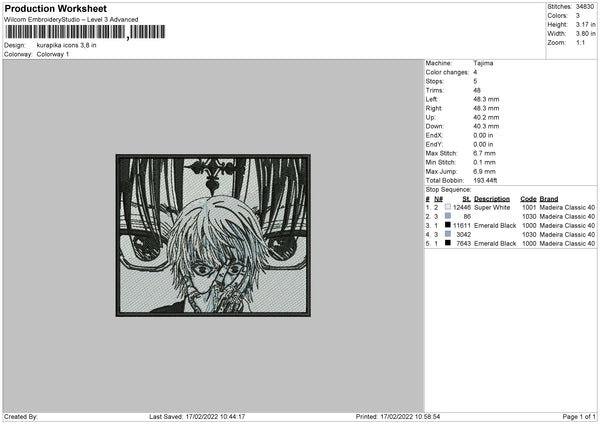Select the Height value '3.17 in'

[585, 24]
